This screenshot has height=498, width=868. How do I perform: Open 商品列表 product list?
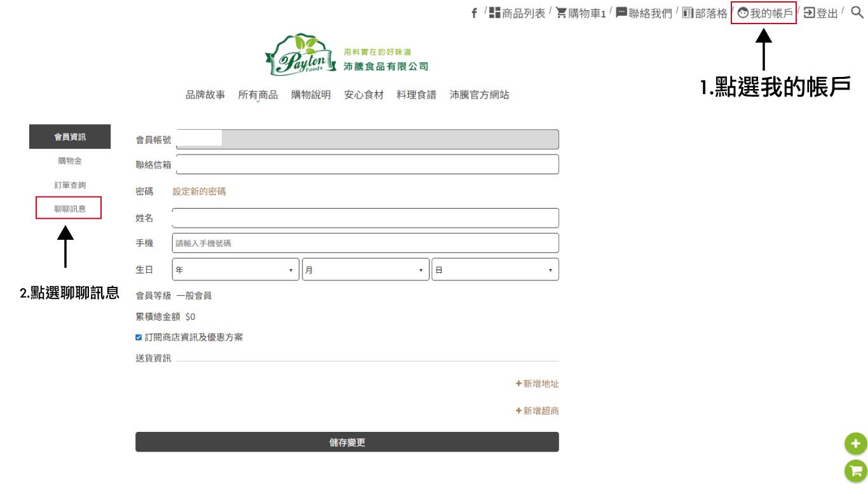[517, 13]
